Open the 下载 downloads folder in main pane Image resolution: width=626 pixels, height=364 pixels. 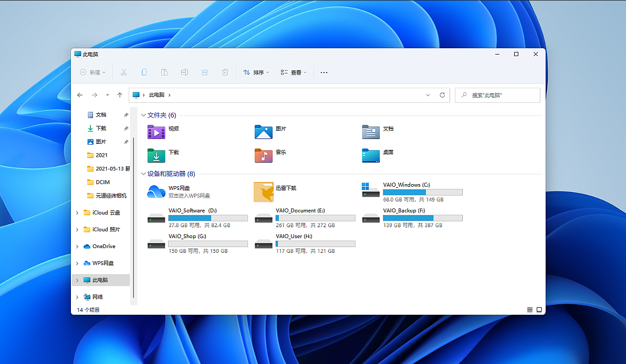[x=164, y=155]
